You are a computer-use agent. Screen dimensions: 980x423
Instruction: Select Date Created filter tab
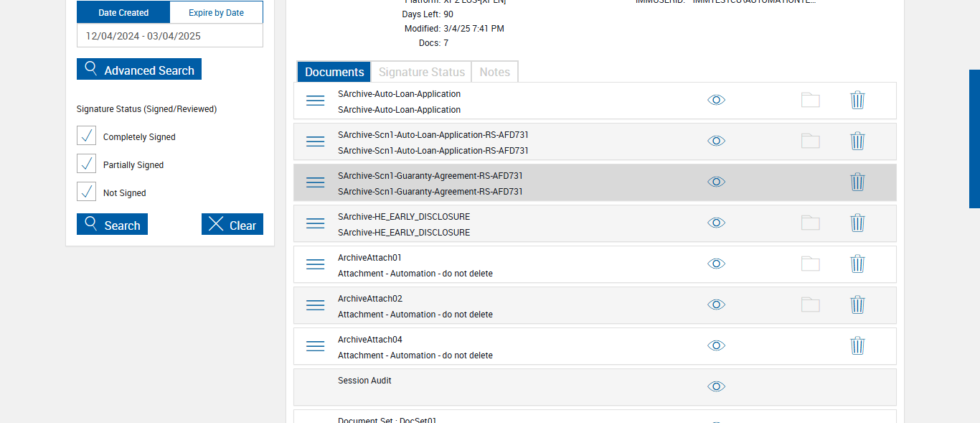coord(123,12)
